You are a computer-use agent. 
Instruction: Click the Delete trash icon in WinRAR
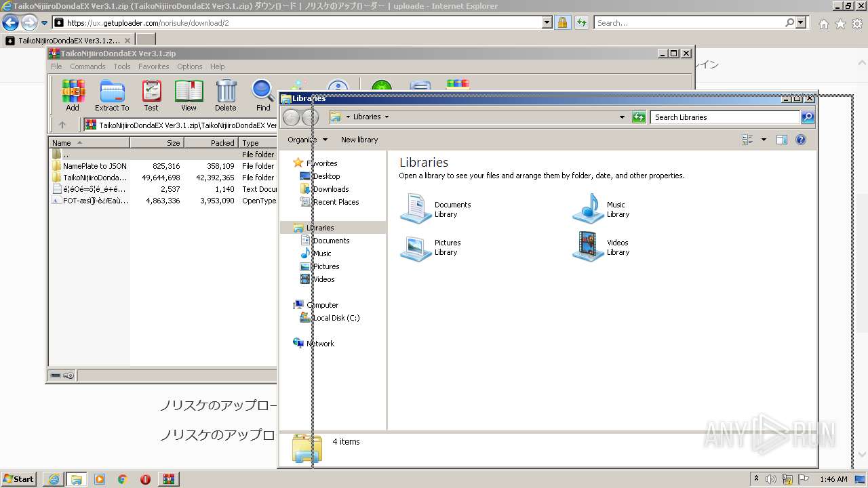[x=226, y=95]
